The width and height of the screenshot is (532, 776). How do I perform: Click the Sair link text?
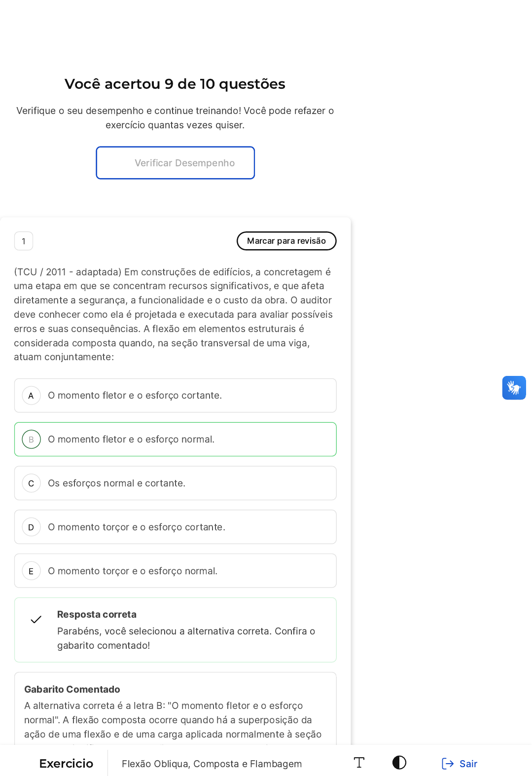[x=468, y=764]
